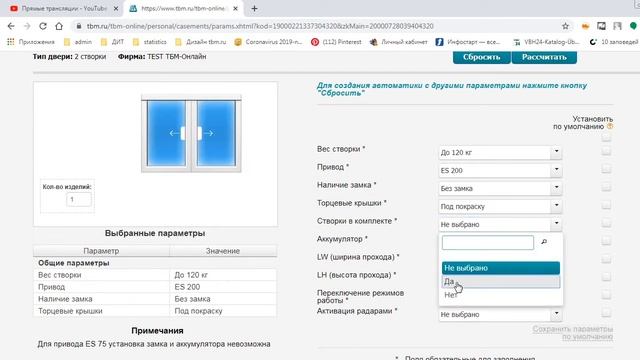Open statistics bookmark folder
The width and height of the screenshot is (640, 360).
pyautogui.click(x=150, y=42)
